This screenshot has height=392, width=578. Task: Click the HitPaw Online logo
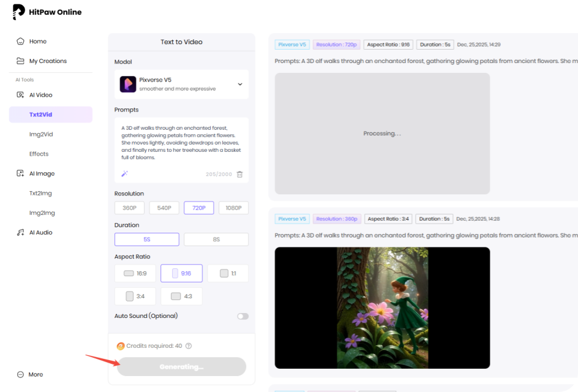tap(46, 12)
